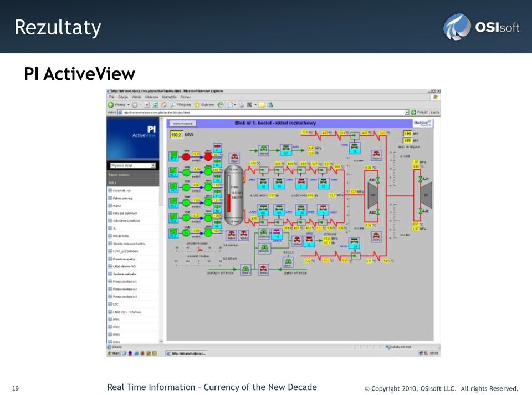Click the sidebar scrollbar down arrow
Image resolution: width=532 pixels, height=395 pixels.
click(x=161, y=341)
